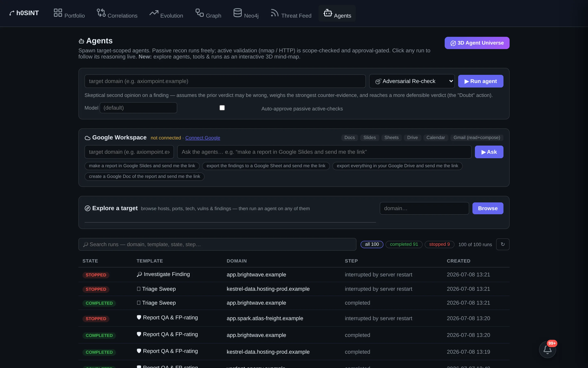Open the Adversarial Re-check template dropdown
Screen dimensions: 588x368
pyautogui.click(x=412, y=81)
